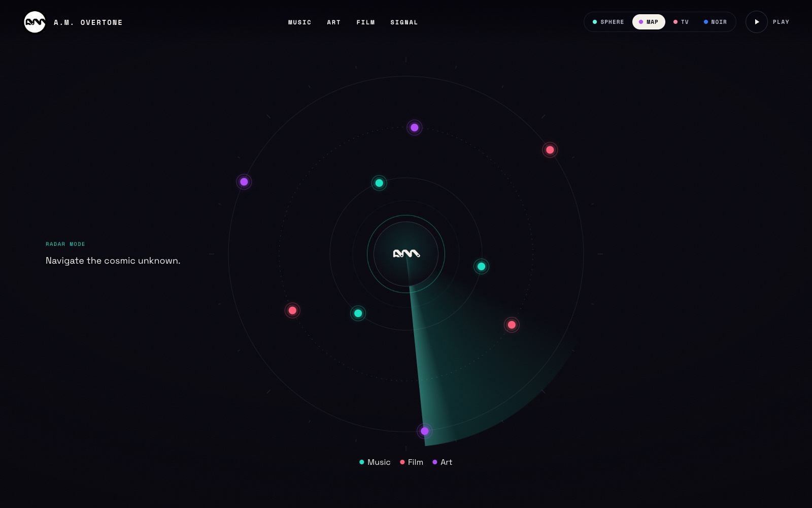Open the MUSIC nav item
Screen dimensions: 812x508
click(300, 22)
